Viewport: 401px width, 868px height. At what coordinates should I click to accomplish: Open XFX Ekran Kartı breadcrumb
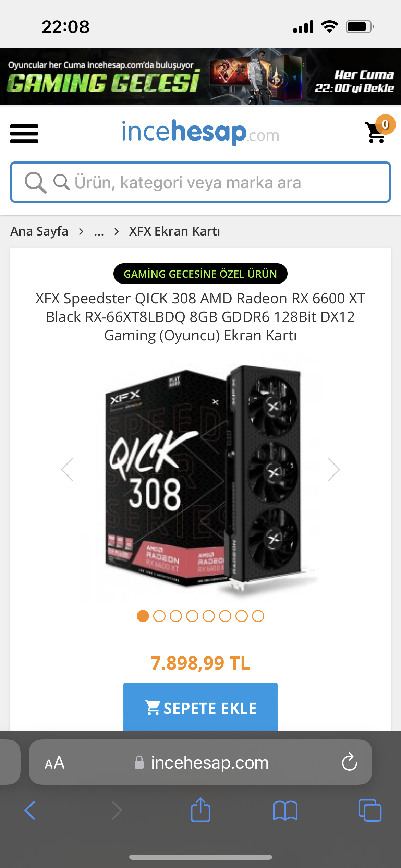(174, 231)
